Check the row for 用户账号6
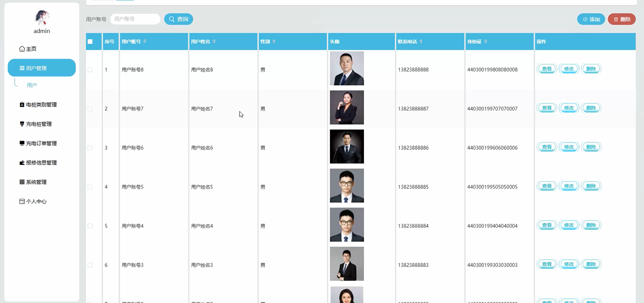644x303 pixels. [x=90, y=148]
